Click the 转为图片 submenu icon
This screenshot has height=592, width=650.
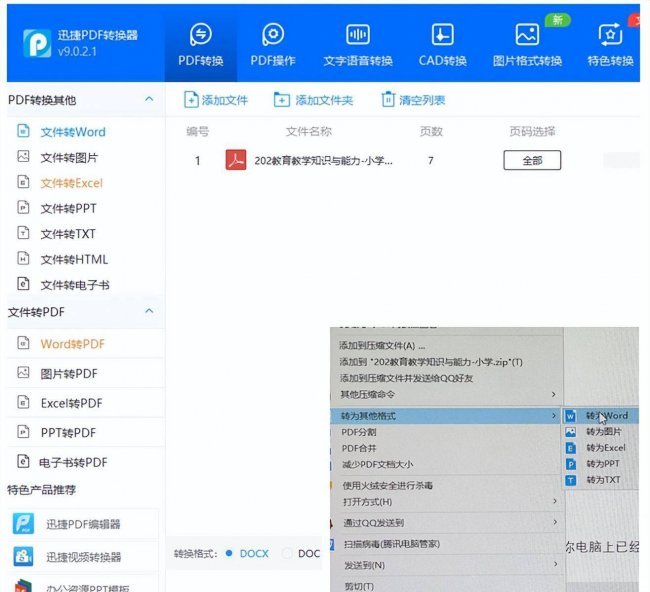coord(571,432)
